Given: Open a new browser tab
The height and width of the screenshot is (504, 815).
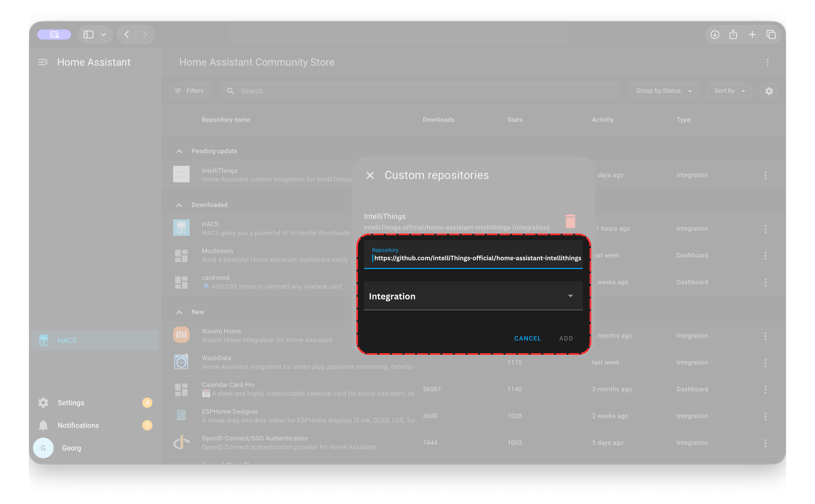Looking at the screenshot, I should click(x=752, y=34).
